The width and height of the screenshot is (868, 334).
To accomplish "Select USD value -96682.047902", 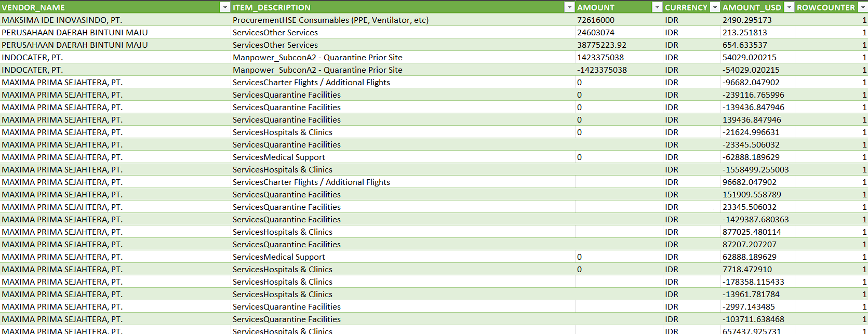I will click(x=758, y=82).
